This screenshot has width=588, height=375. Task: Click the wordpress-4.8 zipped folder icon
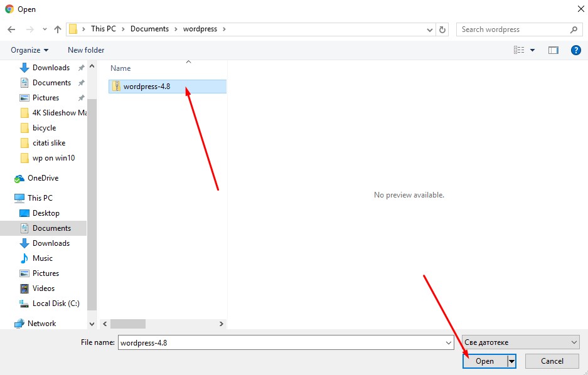click(116, 86)
